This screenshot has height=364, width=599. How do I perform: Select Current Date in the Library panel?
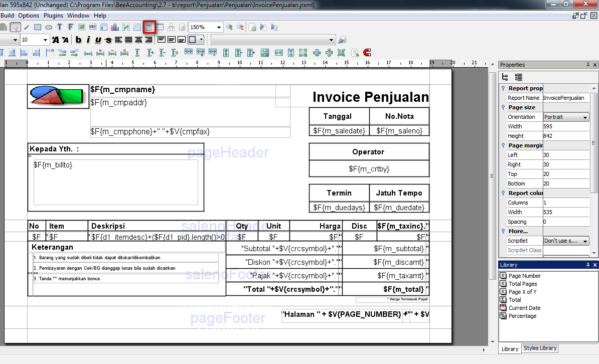click(x=524, y=308)
